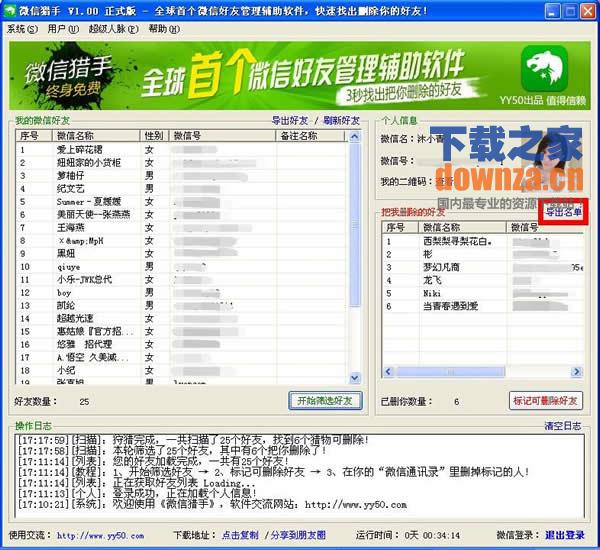Minimize the 微信猎手 window
Viewport: 600px width, 550px height.
552,11
